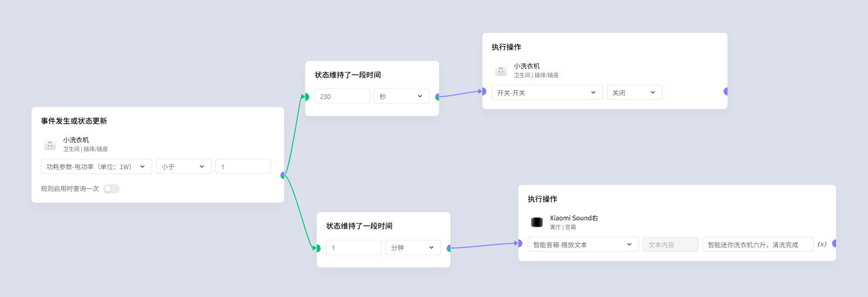This screenshot has height=297, width=868.
Task: Click the power threshold value field in the trigger node
Action: click(243, 167)
